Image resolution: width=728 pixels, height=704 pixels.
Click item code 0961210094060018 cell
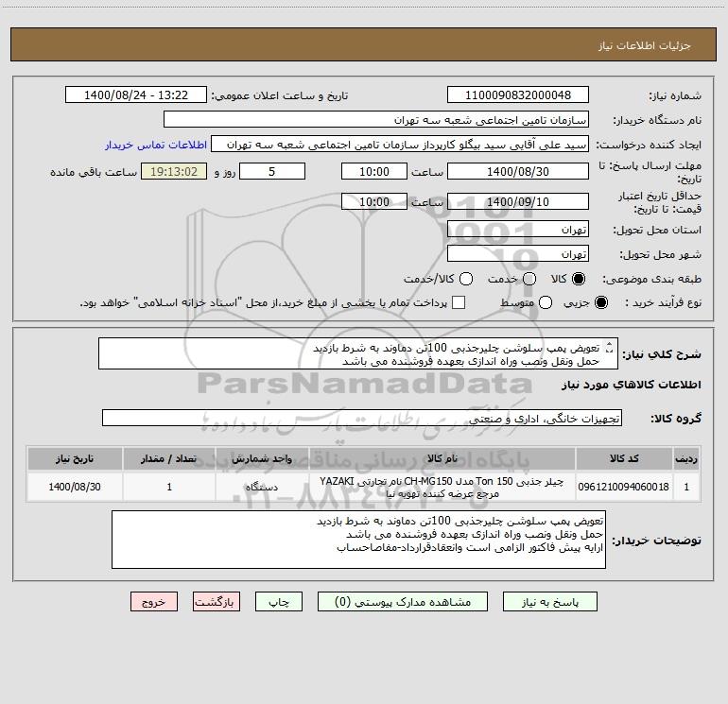(624, 487)
